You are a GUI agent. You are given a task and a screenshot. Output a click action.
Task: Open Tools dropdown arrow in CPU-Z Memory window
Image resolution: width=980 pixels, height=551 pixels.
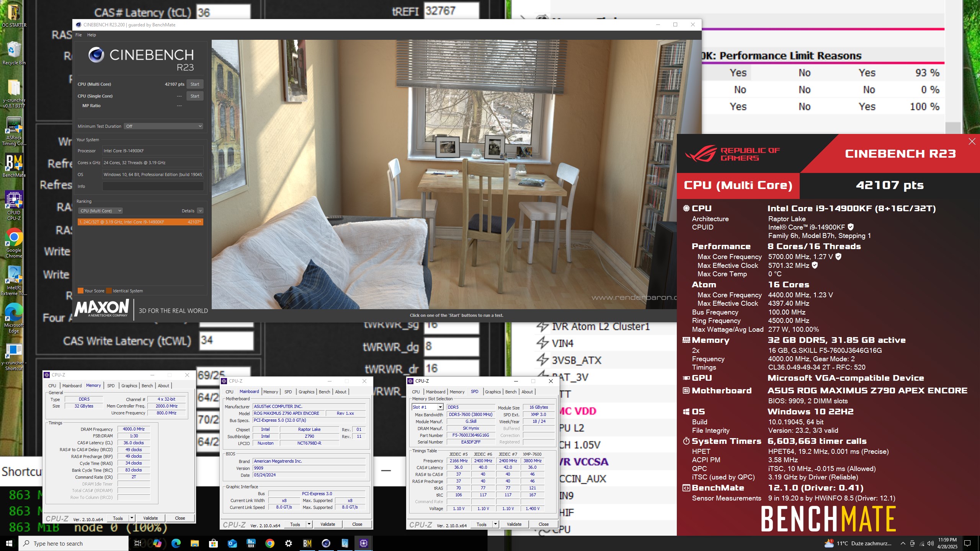tap(132, 518)
